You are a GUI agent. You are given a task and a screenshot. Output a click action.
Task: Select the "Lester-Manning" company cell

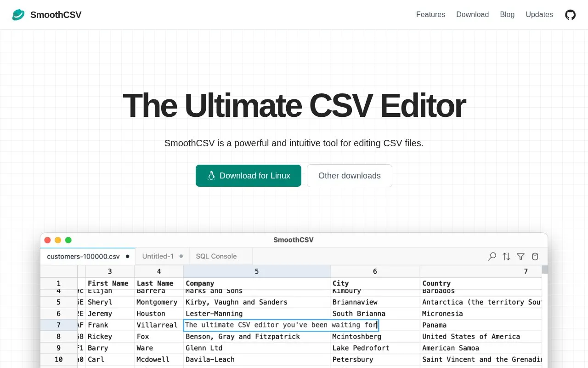(257, 314)
